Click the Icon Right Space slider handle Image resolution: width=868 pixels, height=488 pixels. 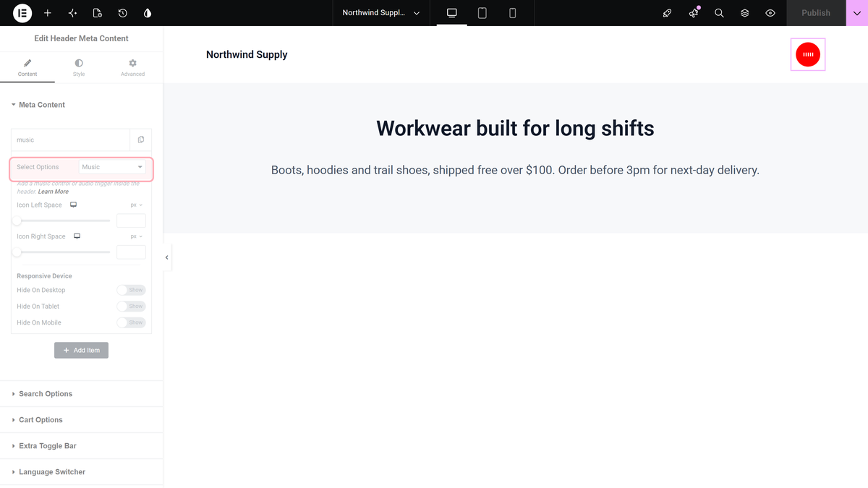[17, 252]
